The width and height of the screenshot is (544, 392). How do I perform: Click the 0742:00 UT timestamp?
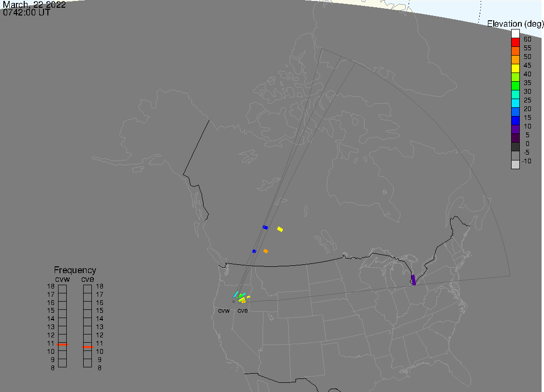click(x=27, y=13)
